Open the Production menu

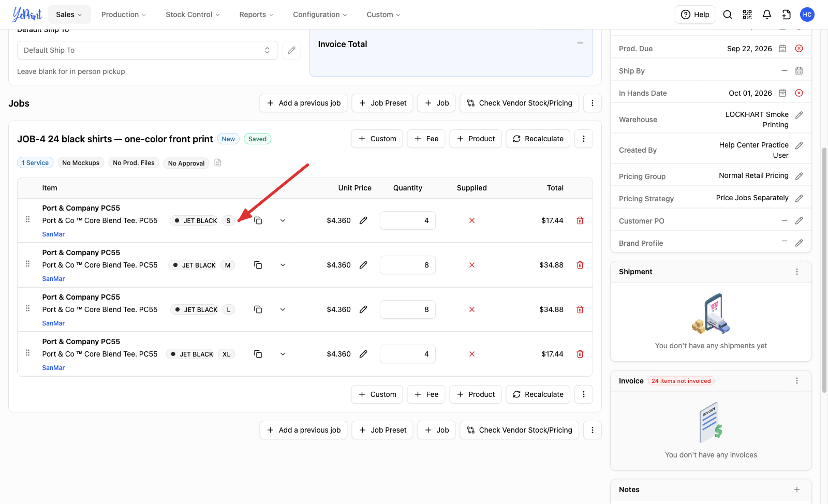point(124,14)
